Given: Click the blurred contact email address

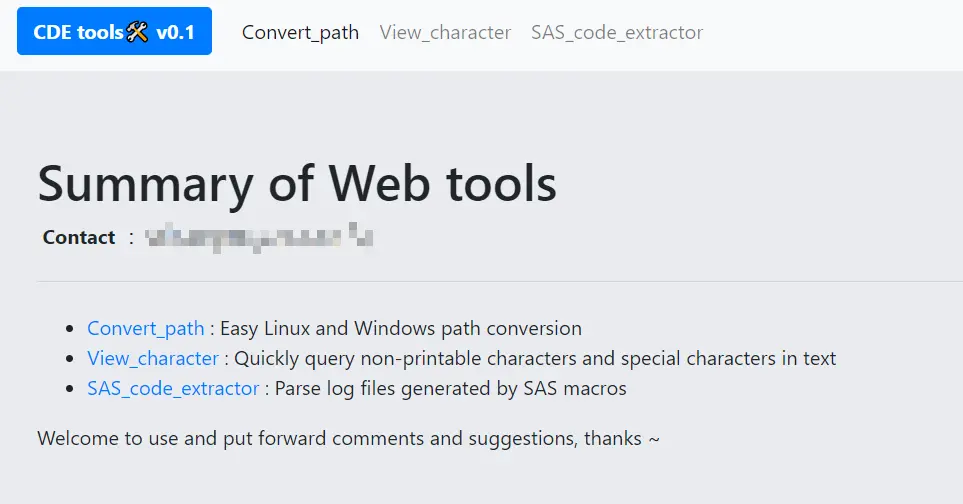Looking at the screenshot, I should pos(259,237).
